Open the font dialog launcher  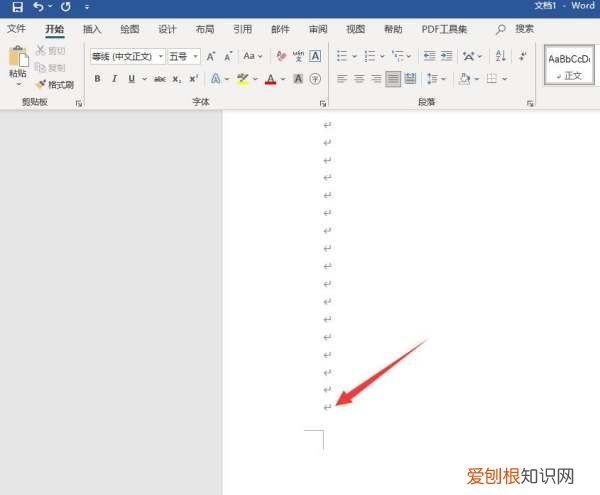323,103
